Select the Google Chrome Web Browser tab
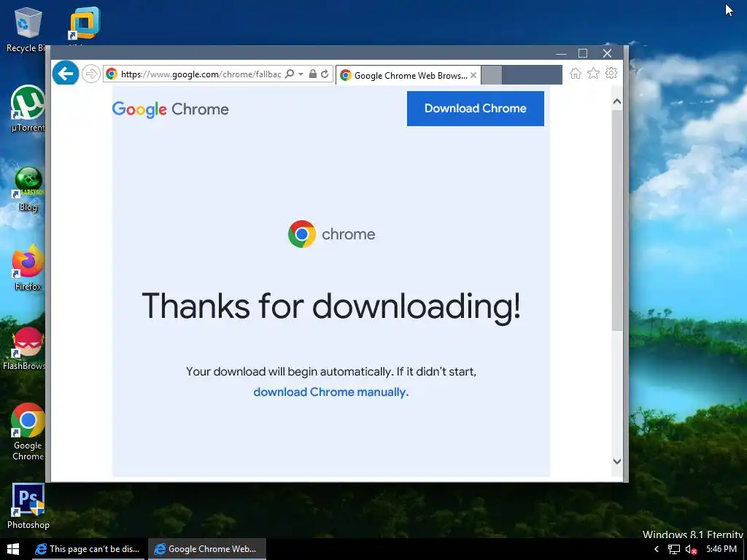Image resolution: width=747 pixels, height=560 pixels. tap(408, 75)
